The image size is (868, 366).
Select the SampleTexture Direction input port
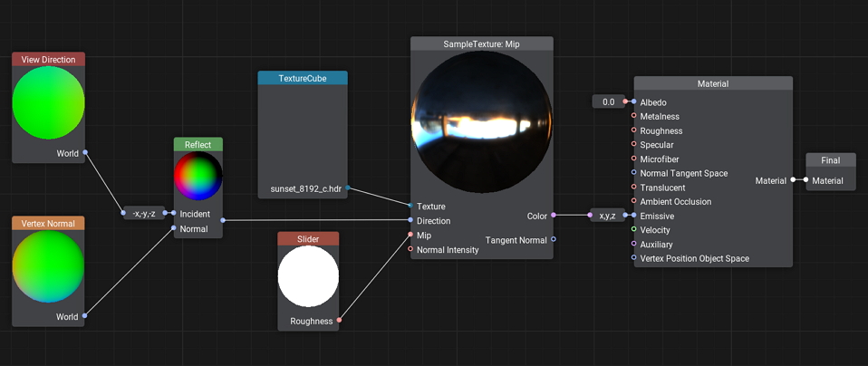pos(410,220)
